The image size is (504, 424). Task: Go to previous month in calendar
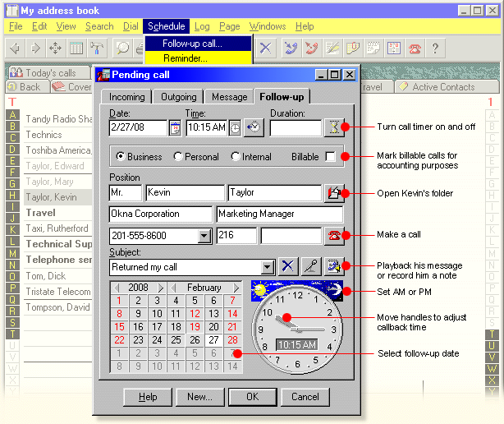point(173,287)
